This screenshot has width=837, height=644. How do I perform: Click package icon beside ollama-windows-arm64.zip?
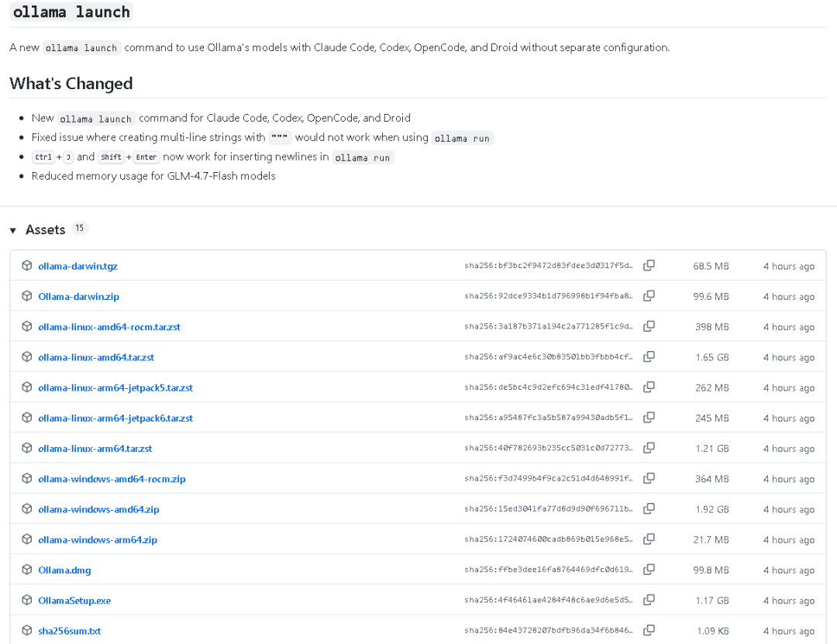coord(27,539)
